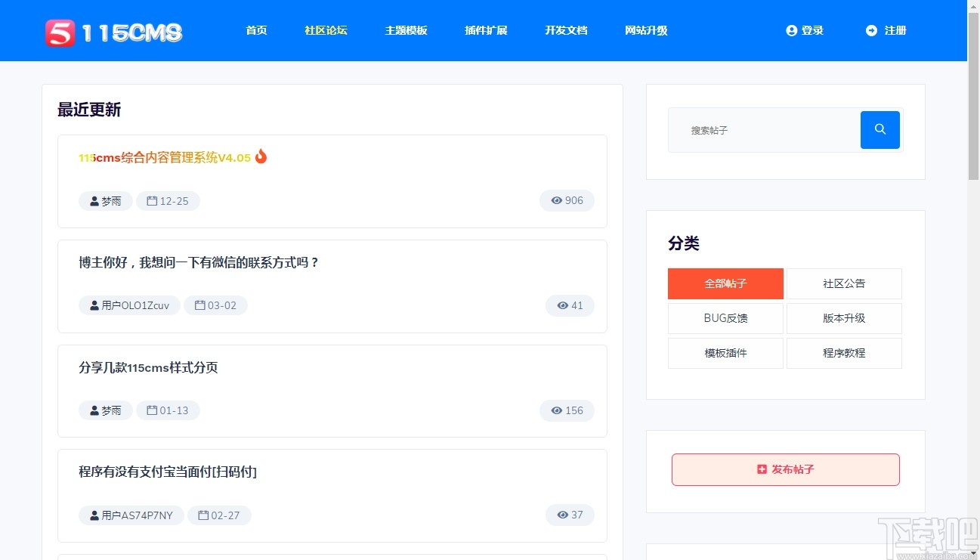The width and height of the screenshot is (980, 560).
Task: View the 程序教程 category
Action: tap(844, 353)
